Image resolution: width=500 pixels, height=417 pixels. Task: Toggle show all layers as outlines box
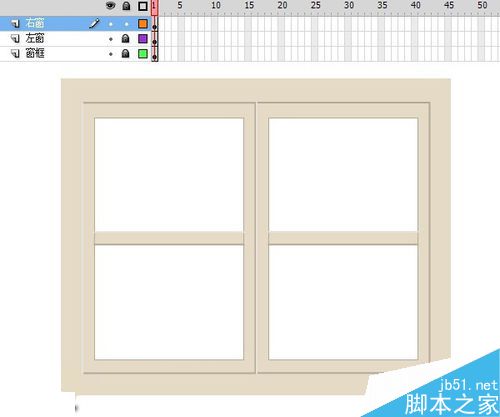[143, 6]
